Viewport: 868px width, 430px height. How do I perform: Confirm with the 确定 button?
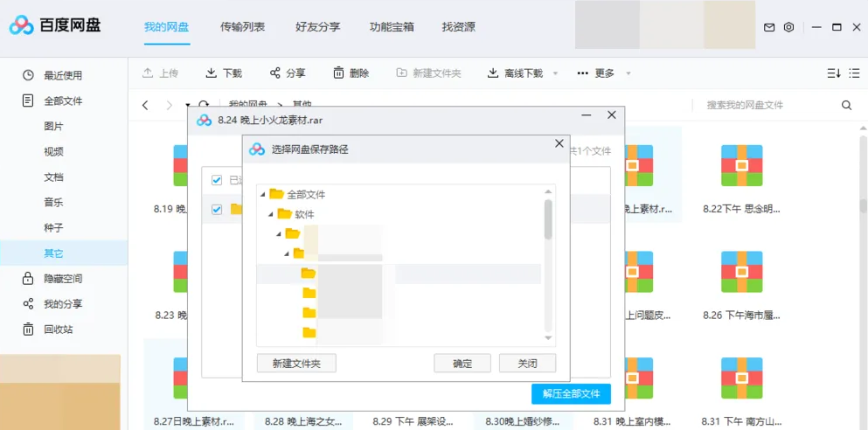[462, 364]
